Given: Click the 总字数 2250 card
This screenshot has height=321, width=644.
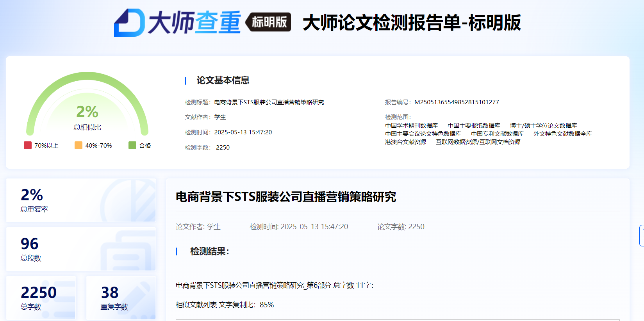Looking at the screenshot, I should click(41, 298).
